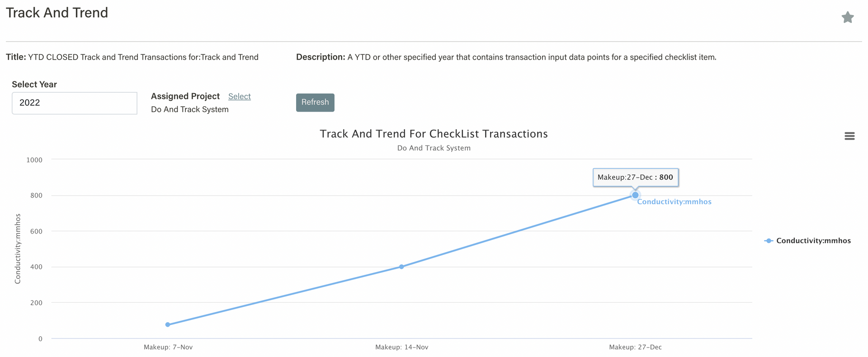Image resolution: width=868 pixels, height=357 pixels.
Task: Open the Select link next to Assigned Project
Action: point(239,96)
